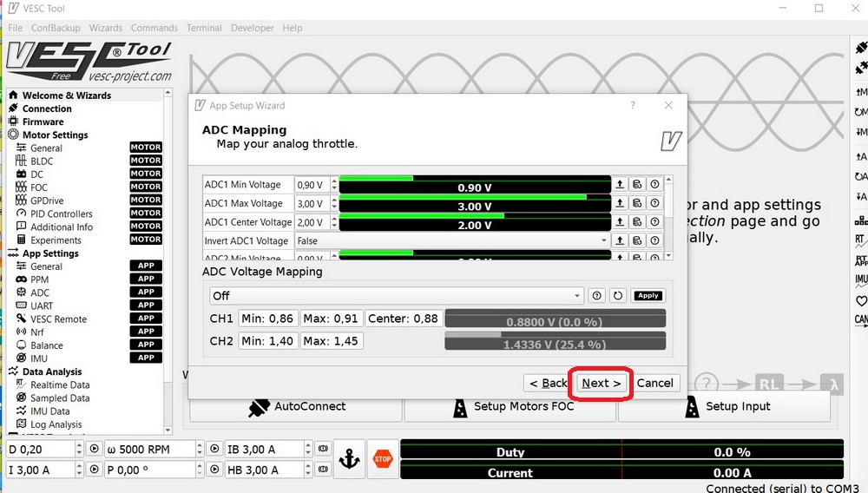
Task: Click play icon beside 5000 RPM field
Action: [x=214, y=450]
